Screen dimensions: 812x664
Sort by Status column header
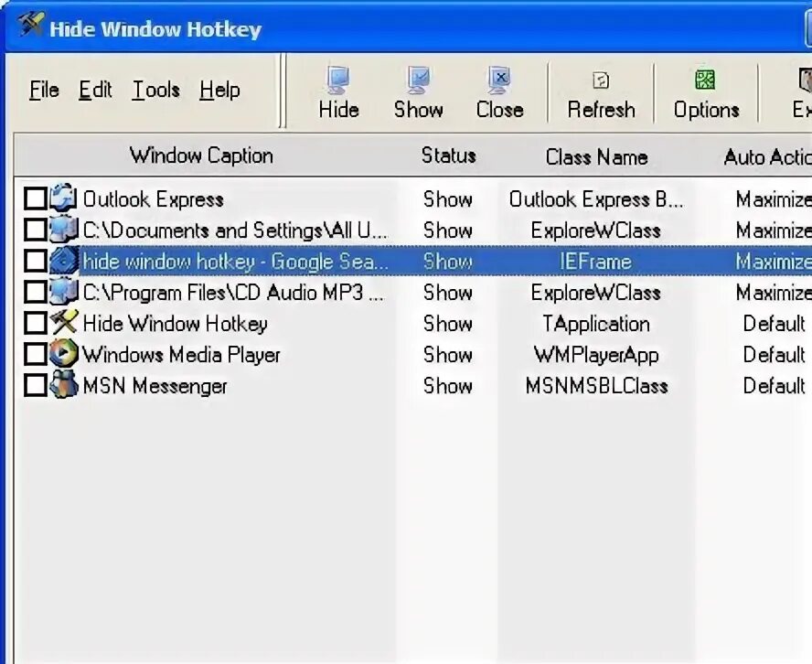pyautogui.click(x=448, y=155)
